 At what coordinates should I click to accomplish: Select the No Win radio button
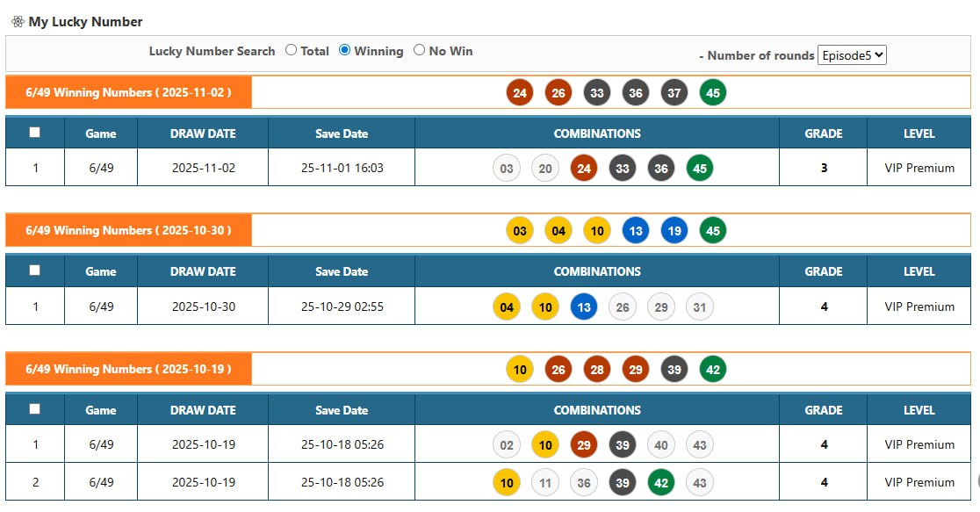420,51
